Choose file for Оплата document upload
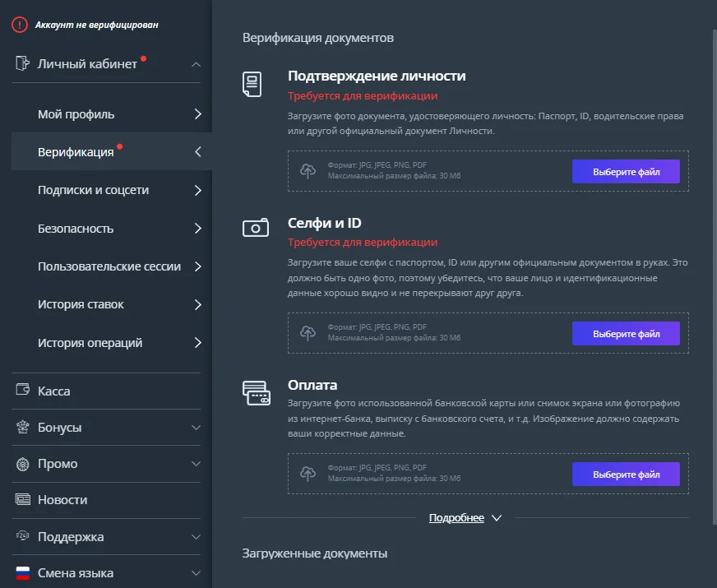This screenshot has height=588, width=717. 626,475
